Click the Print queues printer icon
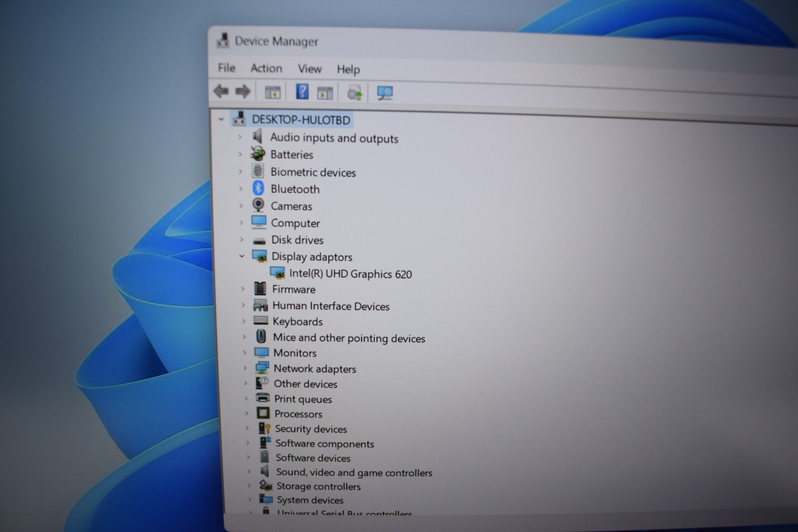This screenshot has width=798, height=532. (262, 398)
